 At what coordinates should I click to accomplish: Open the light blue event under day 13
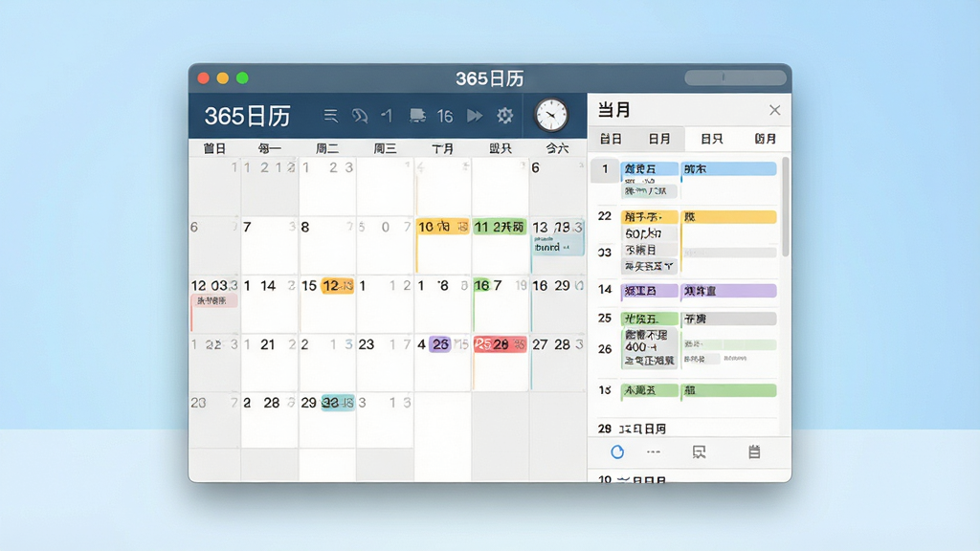pos(558,246)
